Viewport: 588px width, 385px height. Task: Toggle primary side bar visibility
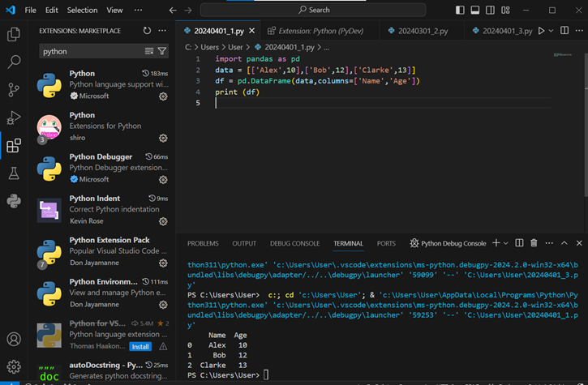[x=461, y=10]
